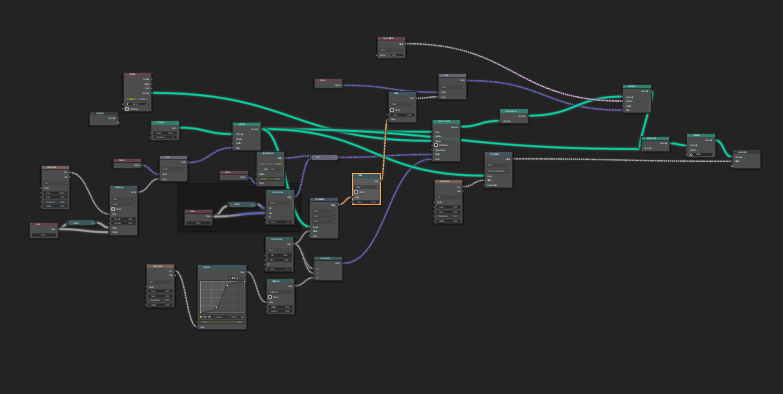
Task: Open the Float Curve tools arrow menu
Action: 243,278
